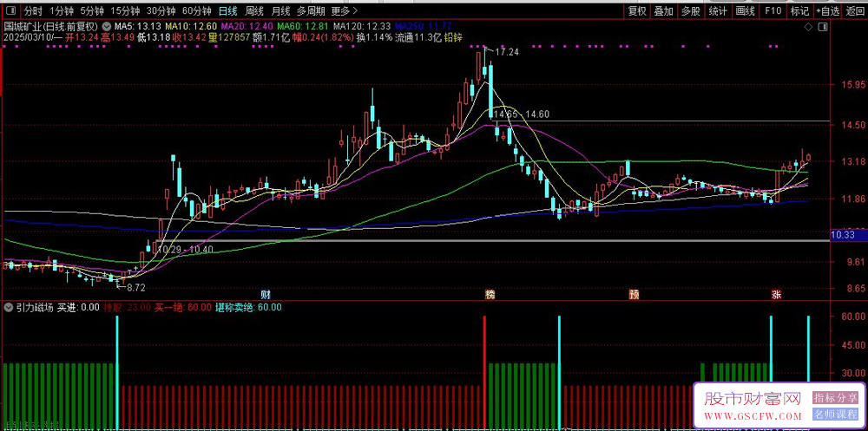The width and height of the screenshot is (868, 431).
Task: Click the MA120: 12.33 label
Action: coord(362,27)
